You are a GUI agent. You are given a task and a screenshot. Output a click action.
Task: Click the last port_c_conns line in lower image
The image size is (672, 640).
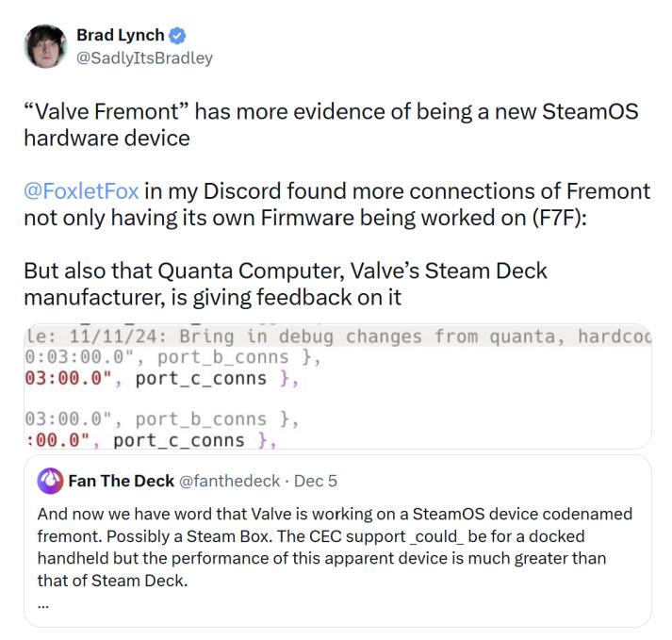click(x=151, y=440)
